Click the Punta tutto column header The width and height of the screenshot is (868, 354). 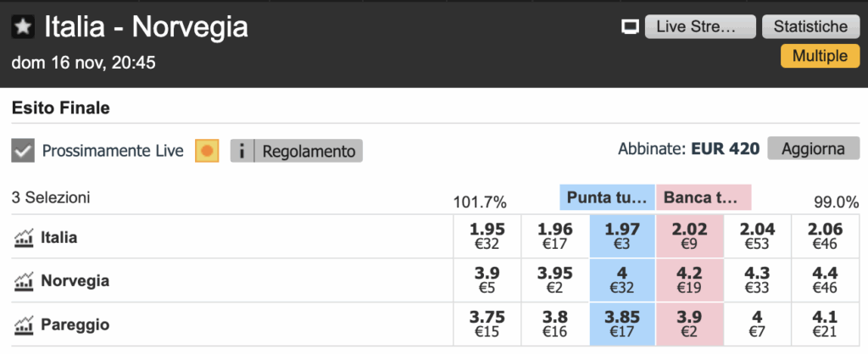pyautogui.click(x=607, y=198)
